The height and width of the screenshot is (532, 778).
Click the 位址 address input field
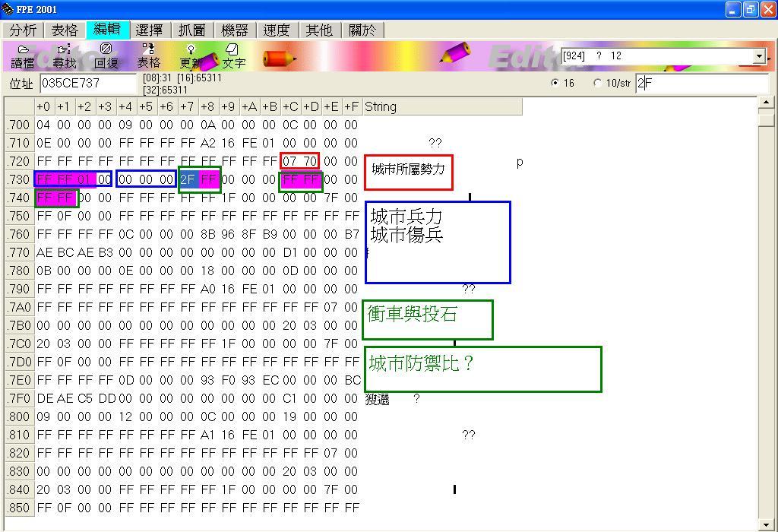pyautogui.click(x=88, y=84)
